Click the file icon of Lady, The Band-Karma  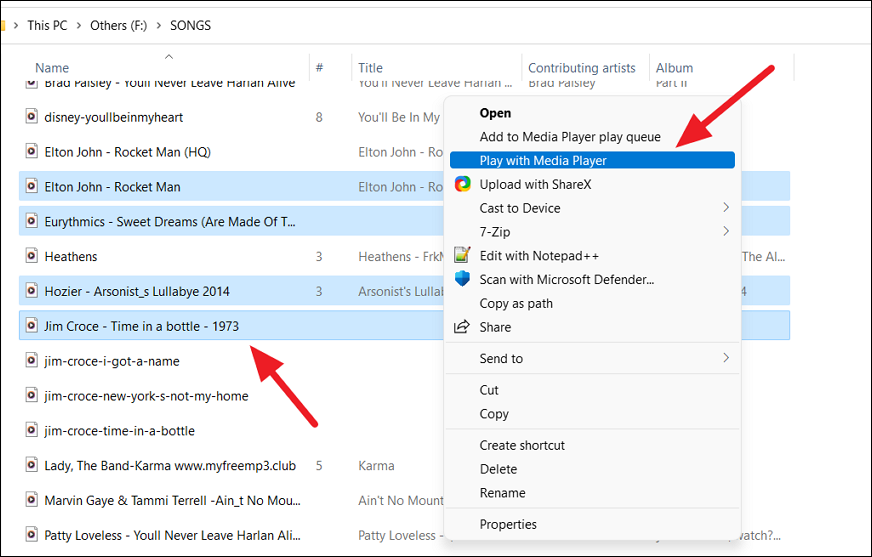(32, 465)
